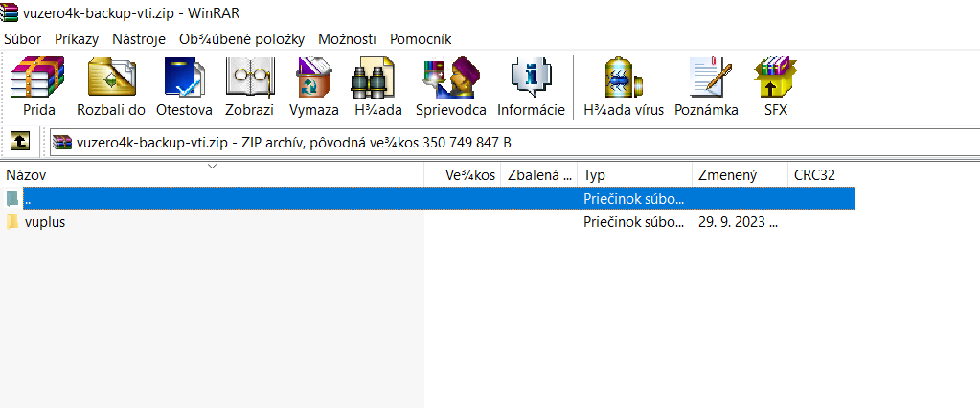Select the vuplus folder
The height and width of the screenshot is (408, 980).
click(x=45, y=222)
